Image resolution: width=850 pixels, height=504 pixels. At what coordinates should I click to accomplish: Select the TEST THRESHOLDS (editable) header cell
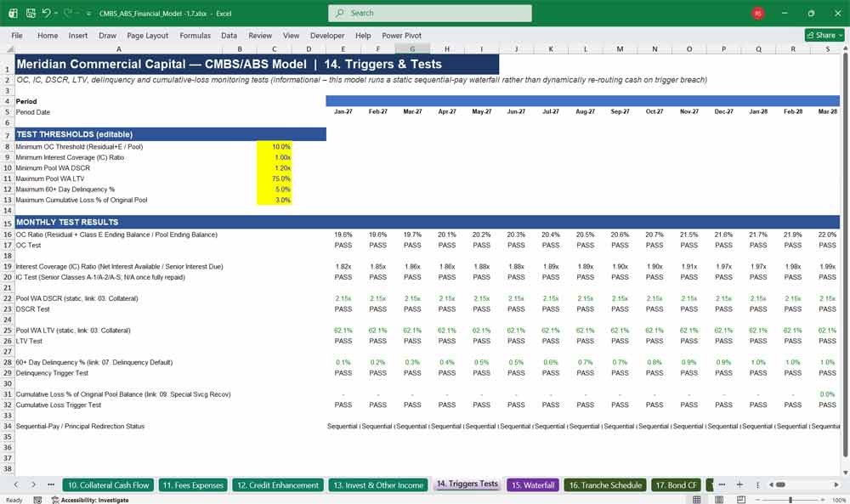coord(170,134)
